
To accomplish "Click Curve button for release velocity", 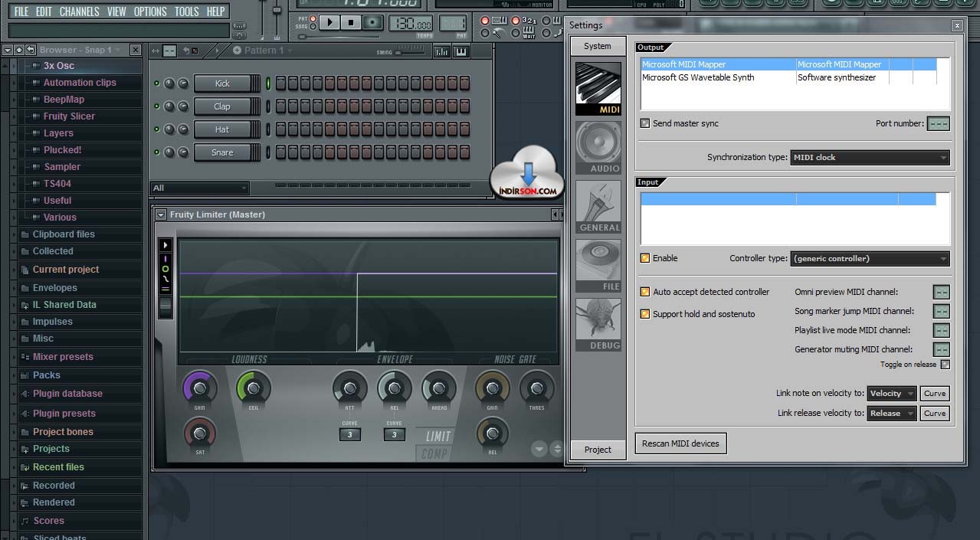I will click(x=935, y=414).
